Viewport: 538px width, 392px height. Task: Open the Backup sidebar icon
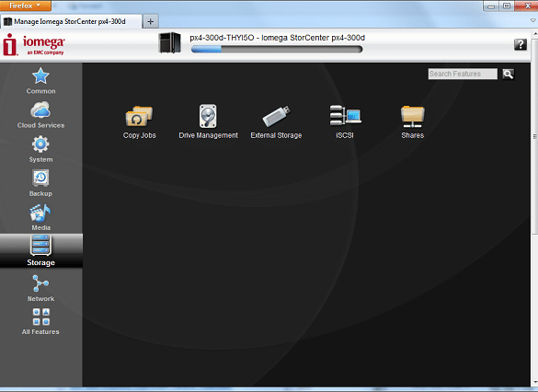[40, 179]
